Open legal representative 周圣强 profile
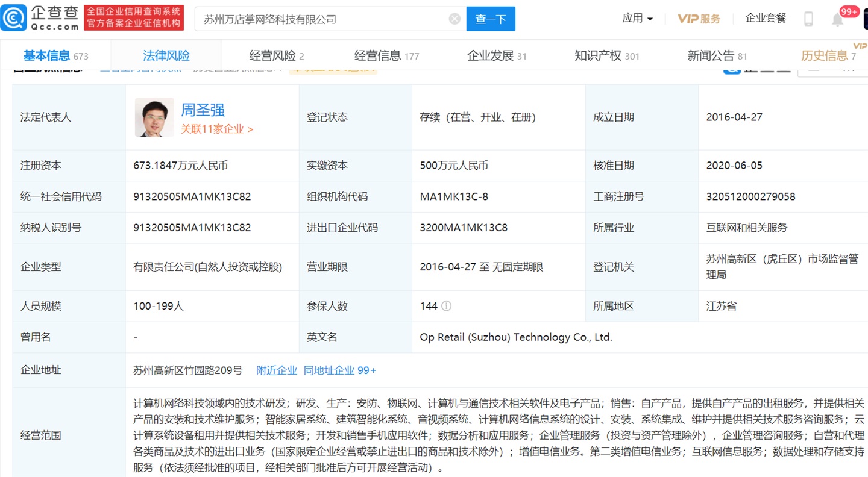Viewport: 868px width, 477px height. click(x=203, y=110)
